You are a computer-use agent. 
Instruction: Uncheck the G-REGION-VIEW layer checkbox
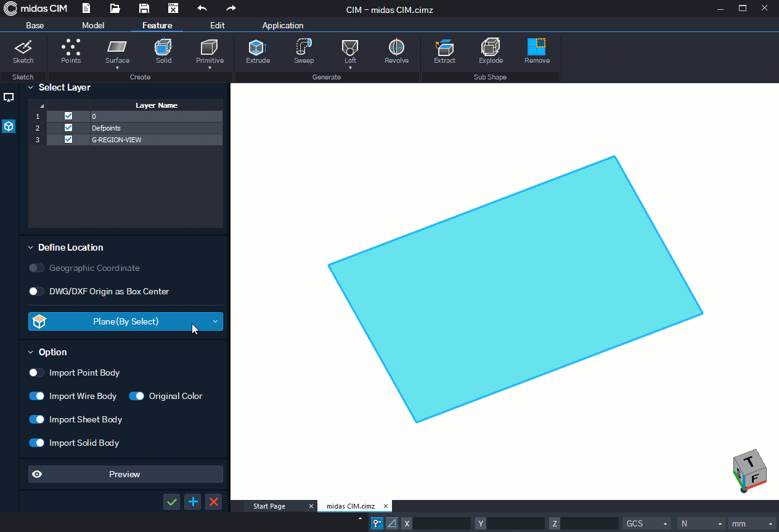[x=68, y=139]
